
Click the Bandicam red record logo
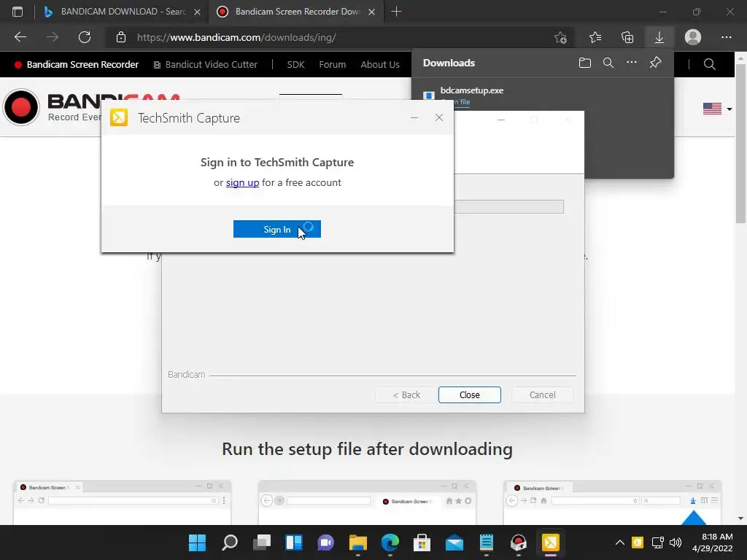point(21,107)
